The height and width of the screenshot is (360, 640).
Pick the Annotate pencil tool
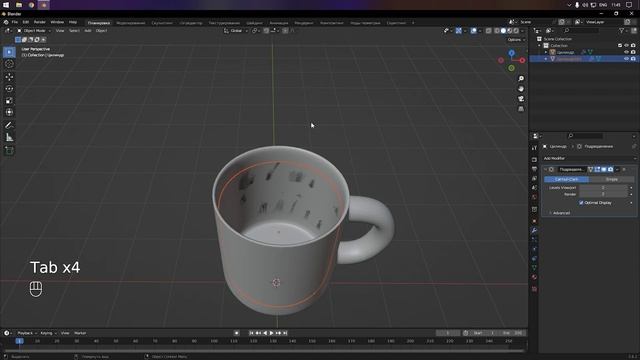(x=9, y=125)
